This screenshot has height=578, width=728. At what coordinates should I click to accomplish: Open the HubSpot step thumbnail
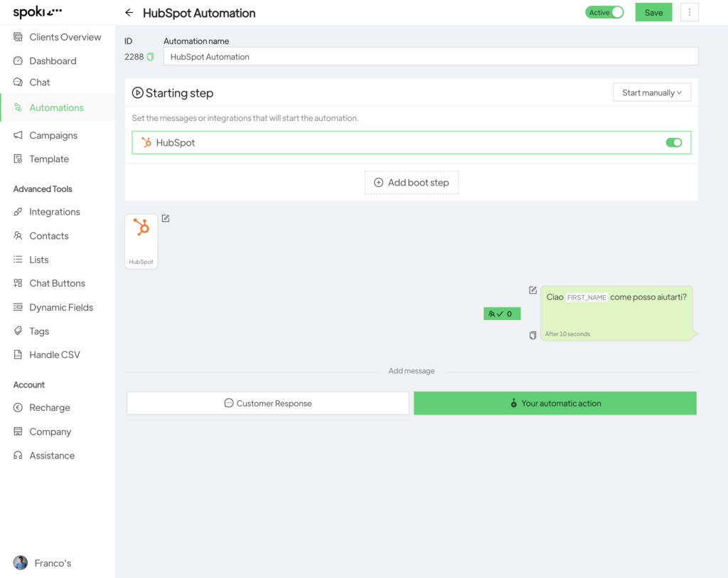[x=141, y=240]
